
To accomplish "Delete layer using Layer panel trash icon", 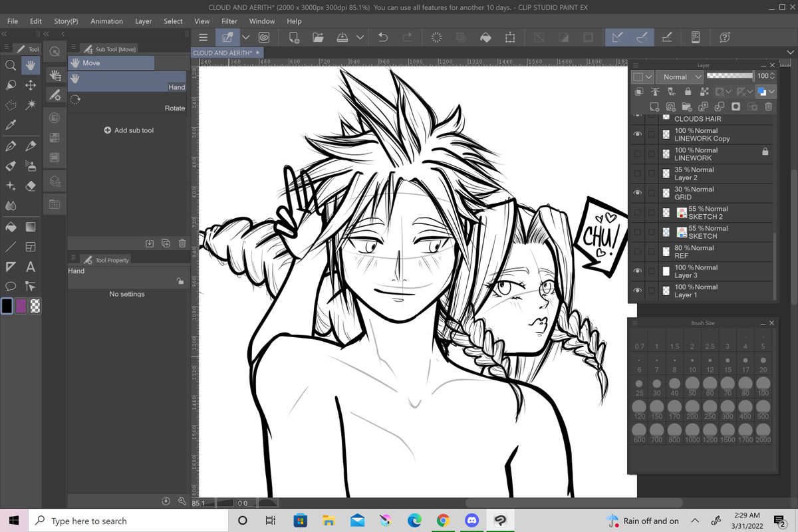I will coord(768,106).
